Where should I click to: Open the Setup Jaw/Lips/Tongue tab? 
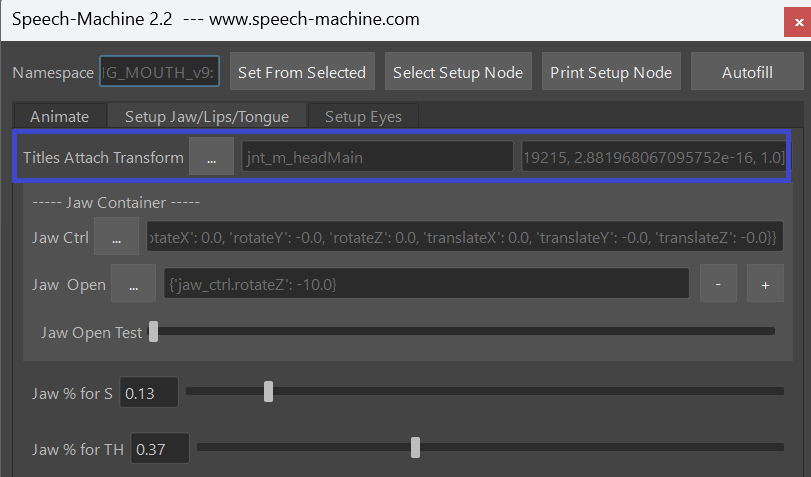[x=207, y=117]
